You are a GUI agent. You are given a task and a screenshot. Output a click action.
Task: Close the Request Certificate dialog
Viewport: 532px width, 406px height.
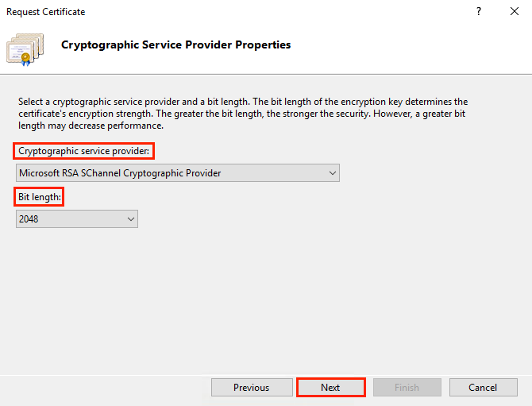[514, 12]
